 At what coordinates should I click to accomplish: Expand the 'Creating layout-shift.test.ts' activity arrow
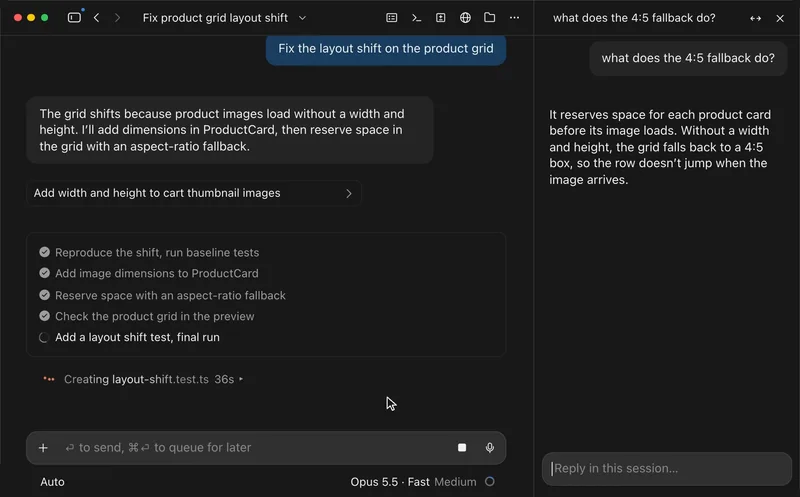(241, 379)
